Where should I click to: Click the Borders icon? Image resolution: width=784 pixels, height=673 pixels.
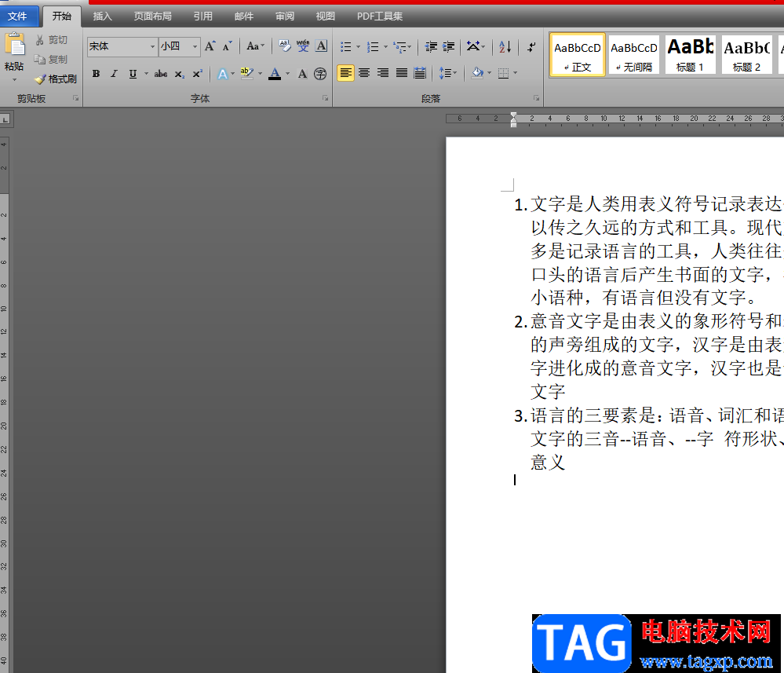pyautogui.click(x=504, y=74)
